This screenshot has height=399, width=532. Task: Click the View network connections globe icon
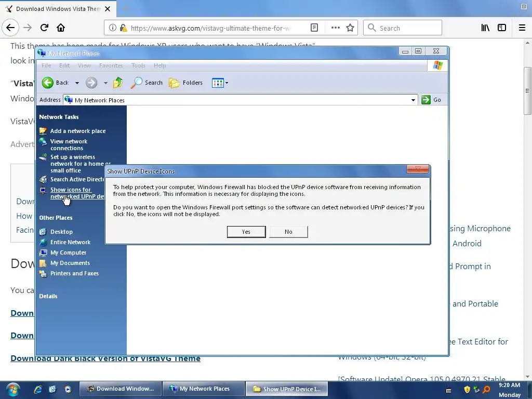43,141
